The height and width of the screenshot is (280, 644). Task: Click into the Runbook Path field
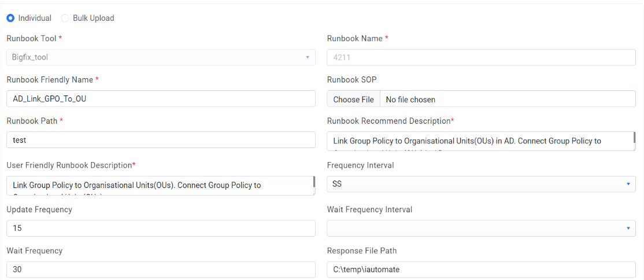[160, 140]
